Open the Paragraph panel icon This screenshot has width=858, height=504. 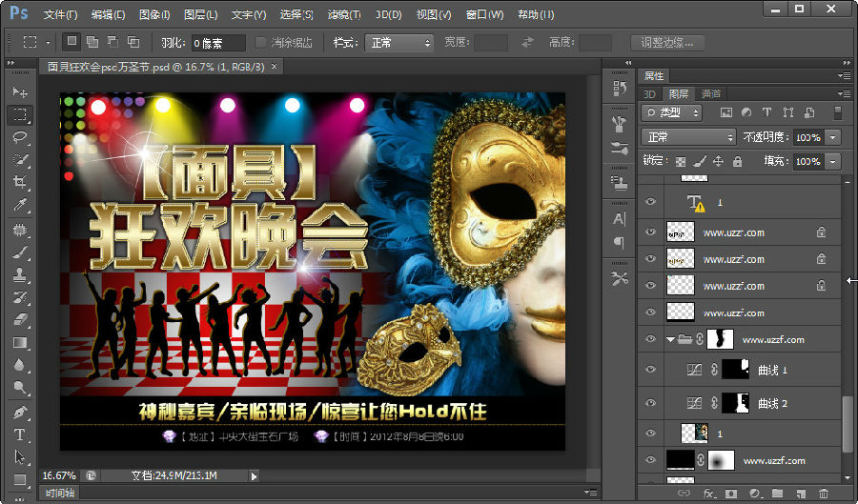tap(620, 242)
